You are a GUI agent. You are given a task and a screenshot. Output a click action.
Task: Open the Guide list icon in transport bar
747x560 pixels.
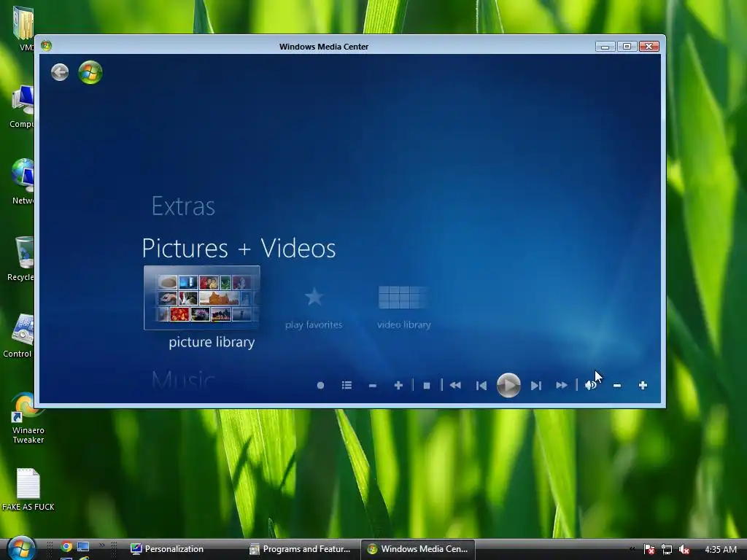pos(347,385)
